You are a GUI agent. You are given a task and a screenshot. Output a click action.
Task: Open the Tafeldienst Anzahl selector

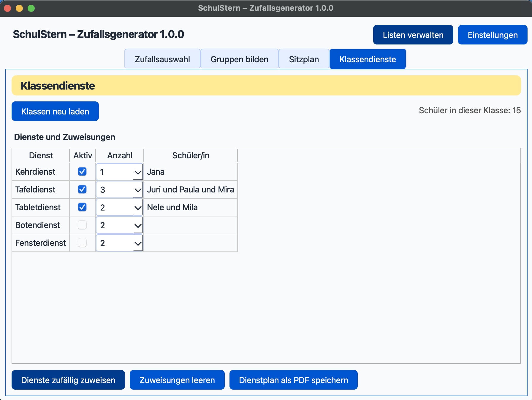tap(119, 189)
